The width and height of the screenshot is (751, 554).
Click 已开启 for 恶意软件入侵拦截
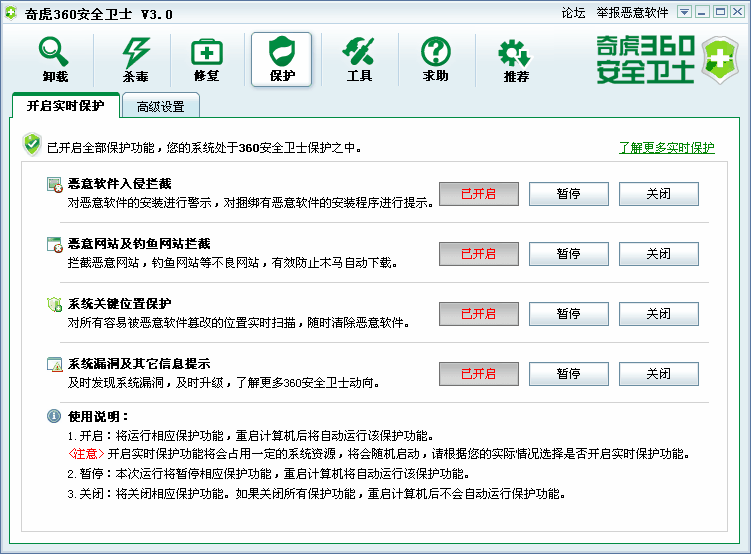[x=478, y=194]
